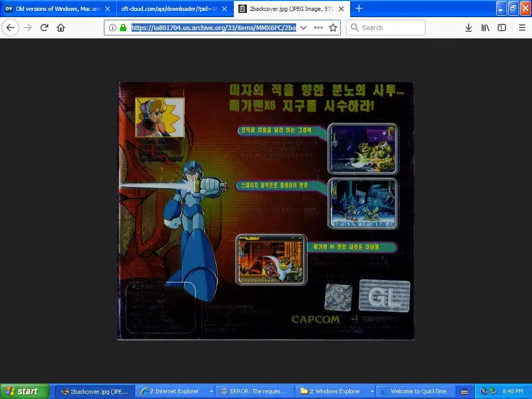Viewport: 532px width, 399px height.
Task: Click the second system tray icon
Action: (x=493, y=391)
